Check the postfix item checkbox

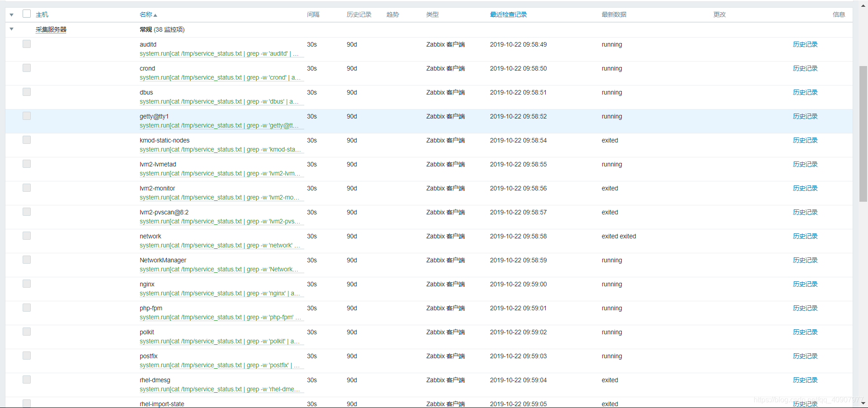[27, 356]
